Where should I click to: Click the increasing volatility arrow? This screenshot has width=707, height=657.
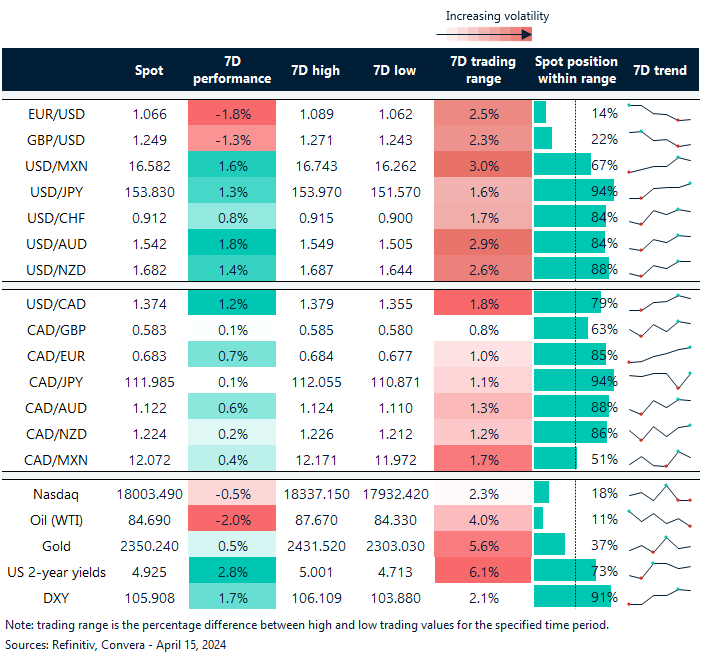[x=483, y=34]
